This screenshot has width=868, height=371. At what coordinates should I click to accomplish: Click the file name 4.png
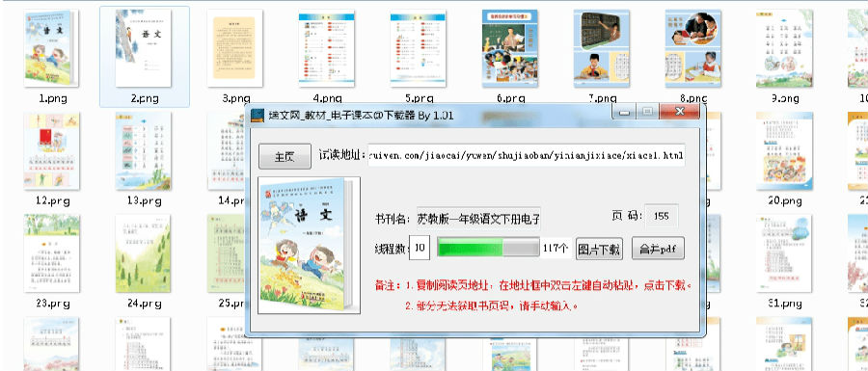click(x=327, y=99)
